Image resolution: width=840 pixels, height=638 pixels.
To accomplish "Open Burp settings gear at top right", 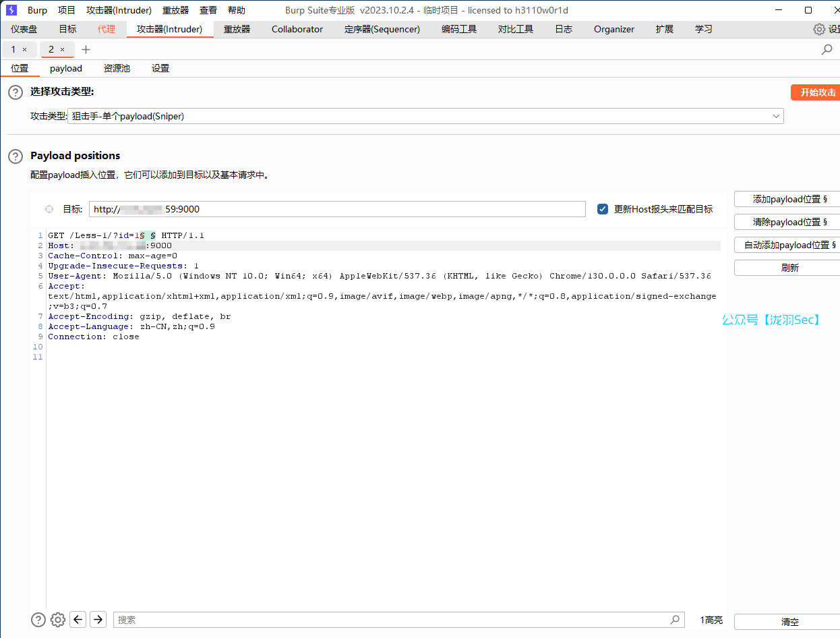I will pos(819,29).
